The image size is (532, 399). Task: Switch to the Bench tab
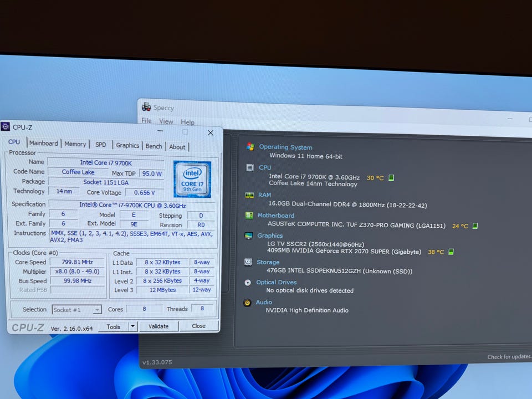(154, 146)
